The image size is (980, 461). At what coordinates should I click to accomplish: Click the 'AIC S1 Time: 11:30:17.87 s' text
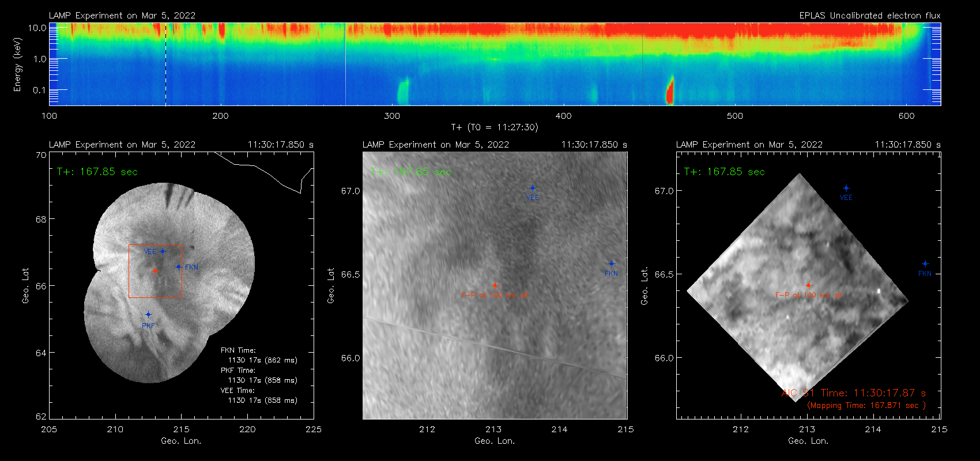[x=854, y=393]
